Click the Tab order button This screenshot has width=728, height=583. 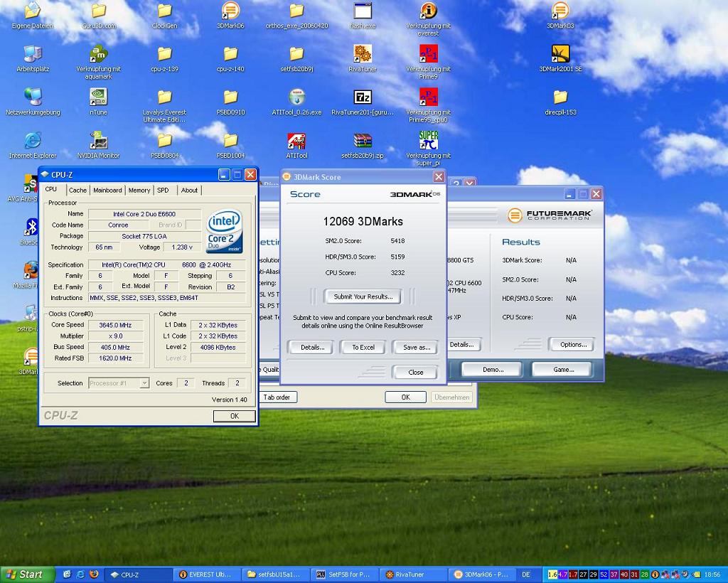278,397
